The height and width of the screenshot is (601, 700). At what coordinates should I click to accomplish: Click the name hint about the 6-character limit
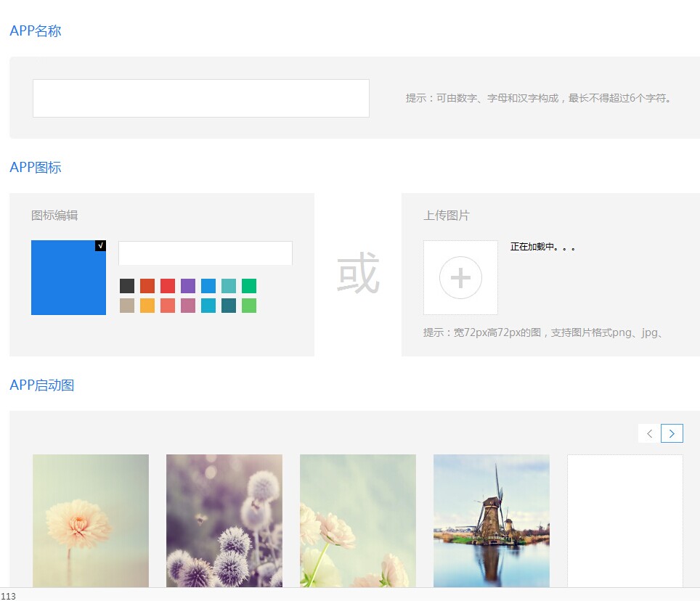[538, 98]
